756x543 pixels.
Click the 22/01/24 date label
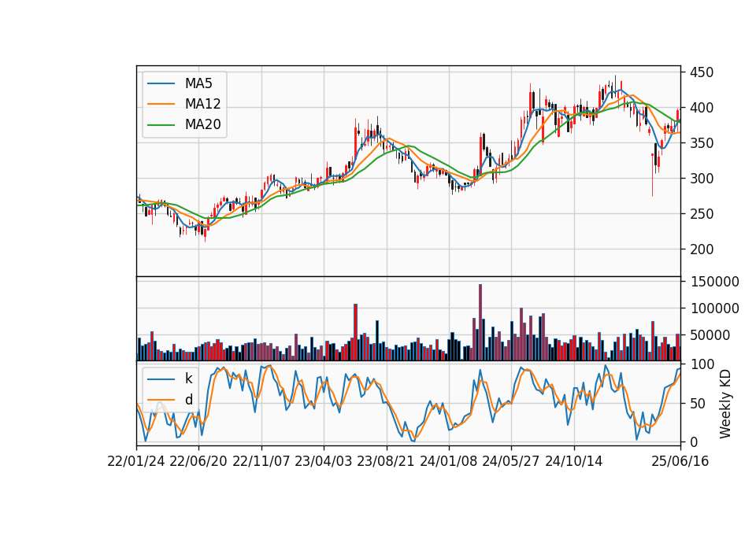point(136,461)
